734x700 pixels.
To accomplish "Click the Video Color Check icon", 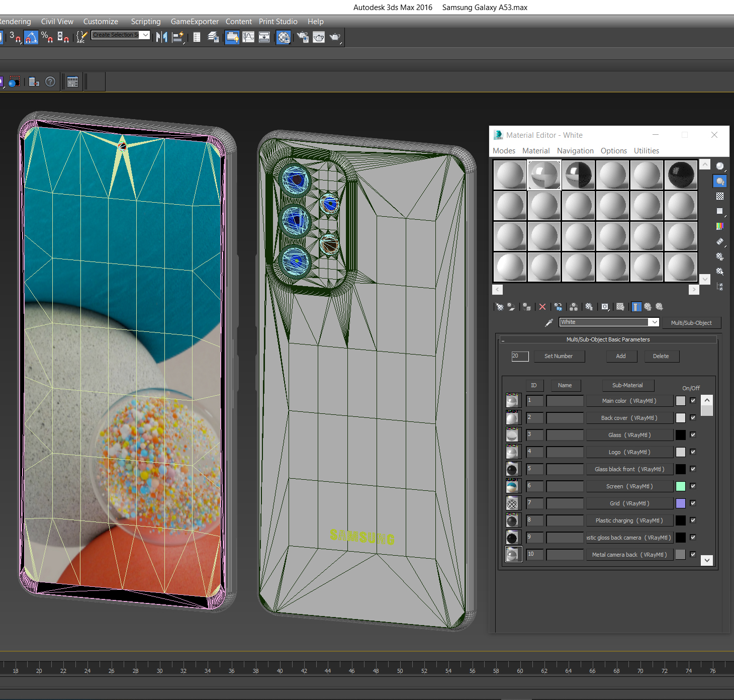I will click(720, 226).
